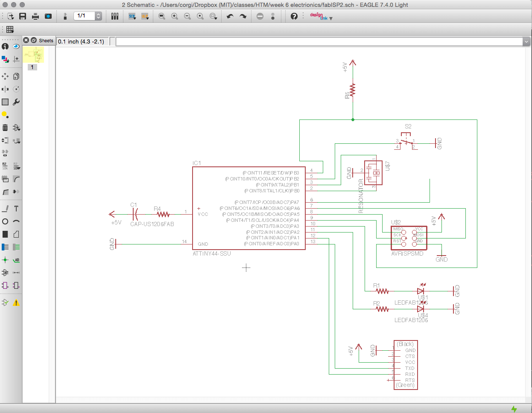This screenshot has width=532, height=413.
Task: Select the Move tool
Action: coord(5,76)
